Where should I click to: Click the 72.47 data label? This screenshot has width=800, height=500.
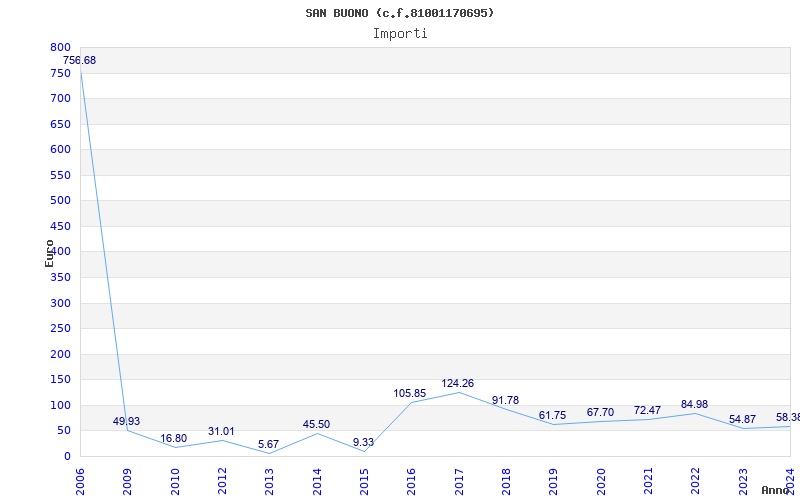647,410
